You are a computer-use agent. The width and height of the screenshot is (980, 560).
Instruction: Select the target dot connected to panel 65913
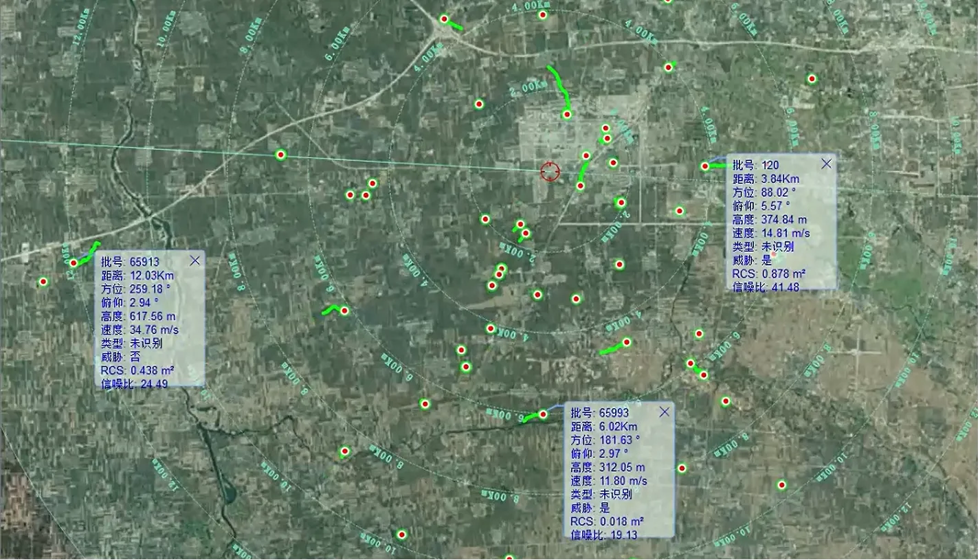74,262
